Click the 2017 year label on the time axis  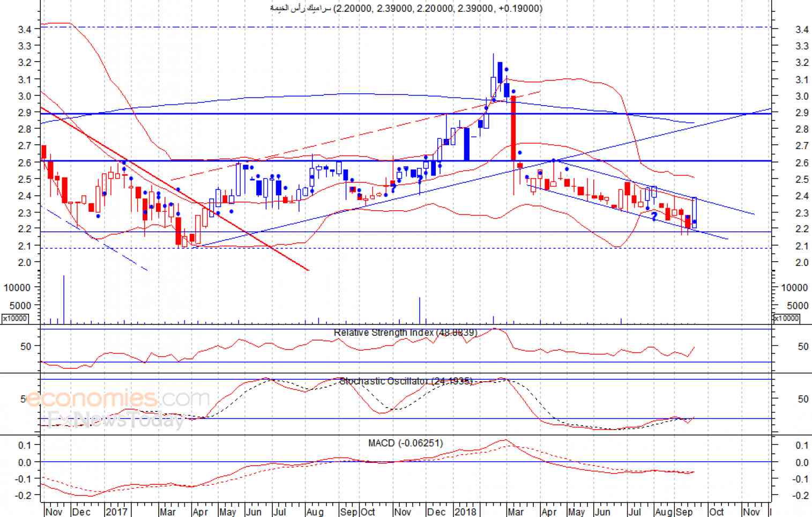coord(117,512)
